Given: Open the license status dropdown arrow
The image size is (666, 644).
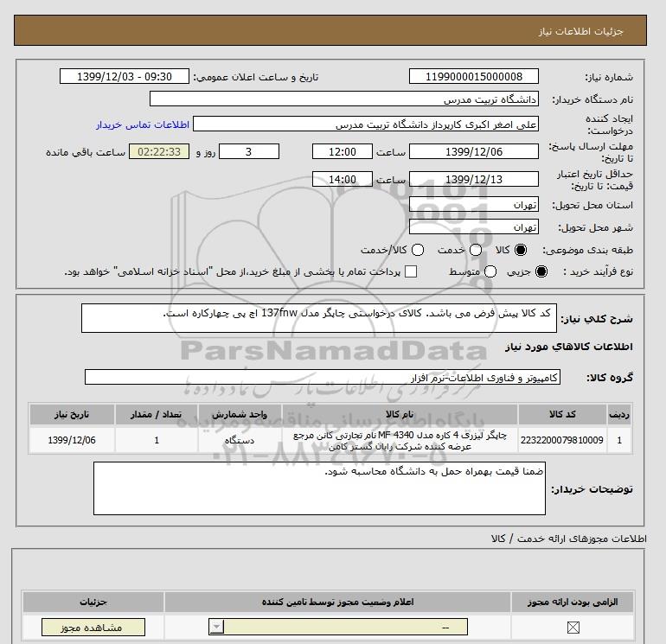Looking at the screenshot, I should pyautogui.click(x=216, y=627).
